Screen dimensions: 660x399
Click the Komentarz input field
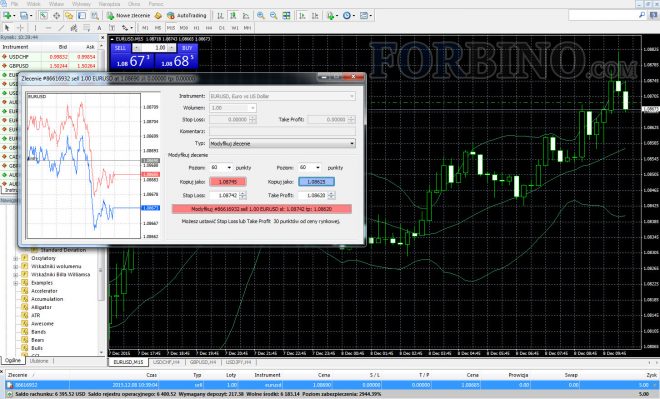pos(282,131)
